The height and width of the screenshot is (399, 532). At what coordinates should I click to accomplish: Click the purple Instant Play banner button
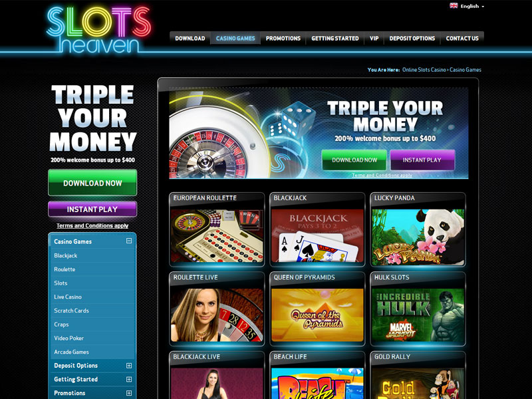422,160
